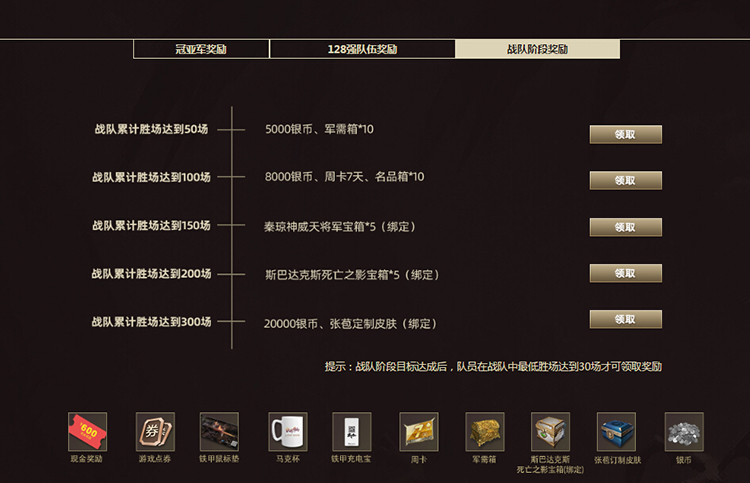Screen dimensions: 750x483
Task: Claim the 150场 秦琼神威天将军宝箱 reward
Action: (x=625, y=227)
